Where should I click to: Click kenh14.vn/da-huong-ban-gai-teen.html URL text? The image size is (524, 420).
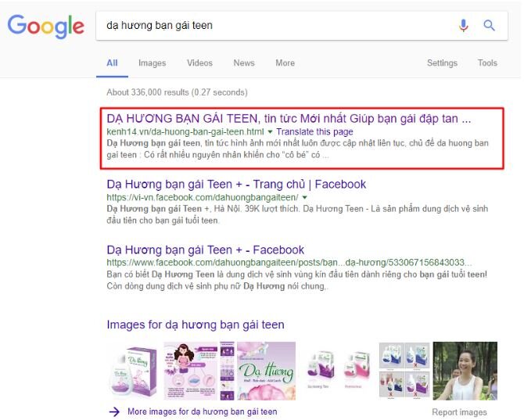click(x=185, y=131)
